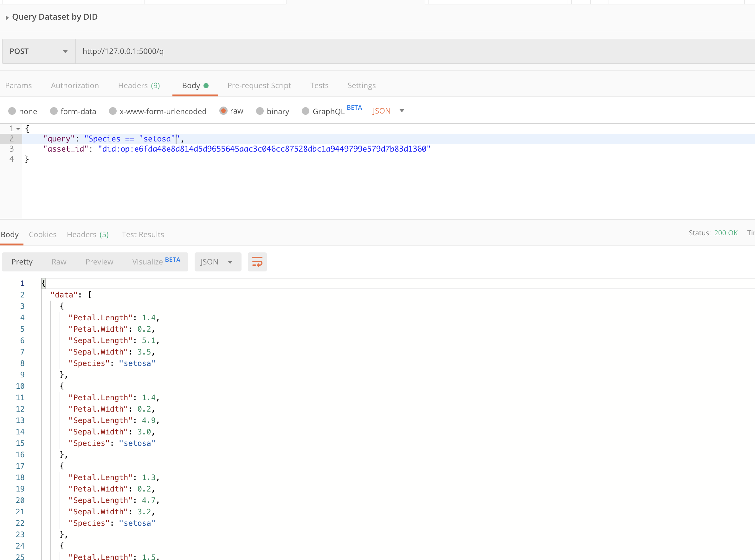755x560 pixels.
Task: Fold line 1 in request body editor
Action: point(18,129)
